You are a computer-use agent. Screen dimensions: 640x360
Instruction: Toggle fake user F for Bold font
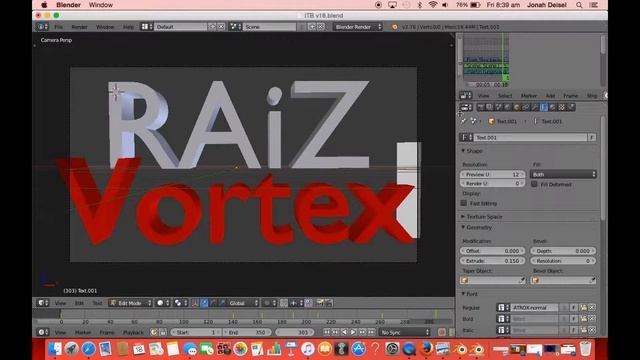[x=574, y=319]
